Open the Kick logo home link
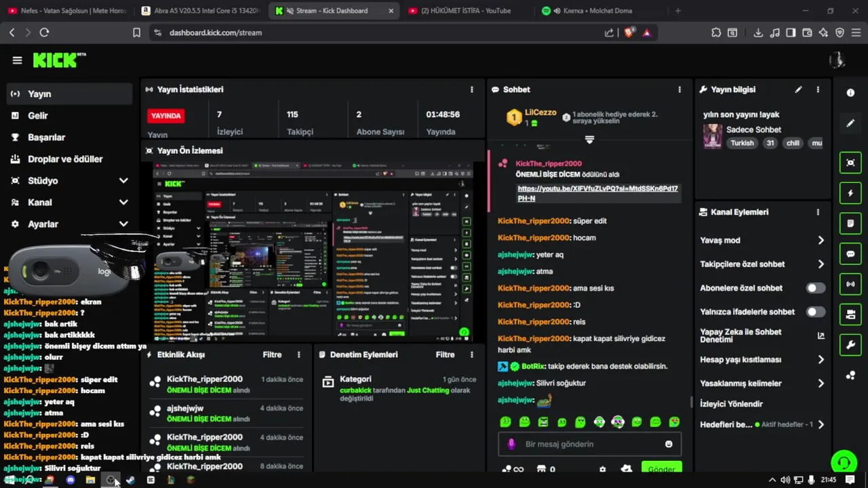This screenshot has width=868, height=488. [x=59, y=60]
